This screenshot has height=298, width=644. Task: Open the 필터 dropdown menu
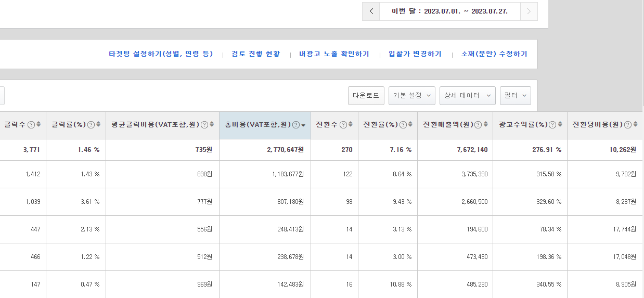515,96
